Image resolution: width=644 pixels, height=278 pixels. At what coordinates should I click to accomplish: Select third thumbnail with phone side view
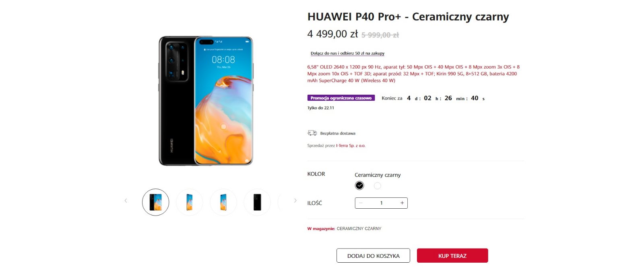pos(223,202)
